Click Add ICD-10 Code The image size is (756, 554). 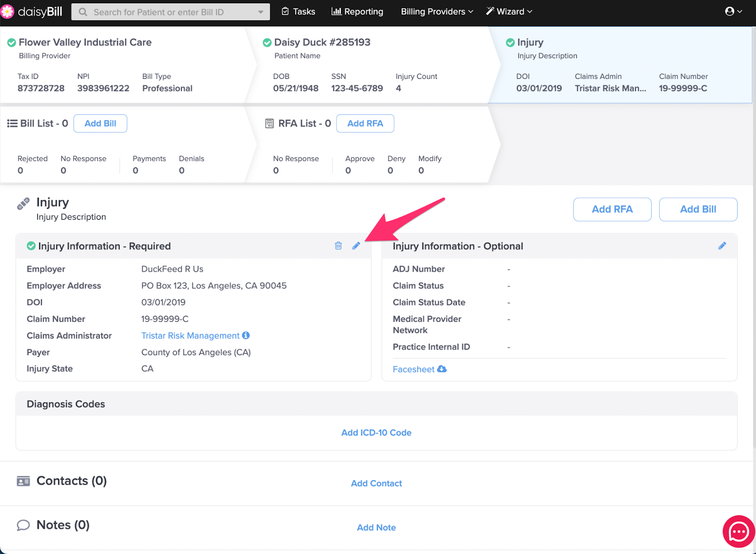tap(377, 433)
